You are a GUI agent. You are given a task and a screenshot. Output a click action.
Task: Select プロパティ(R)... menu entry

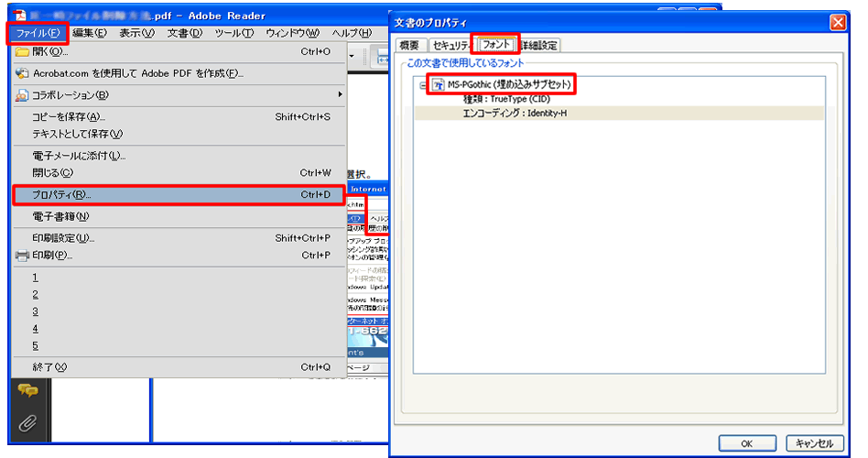(179, 195)
